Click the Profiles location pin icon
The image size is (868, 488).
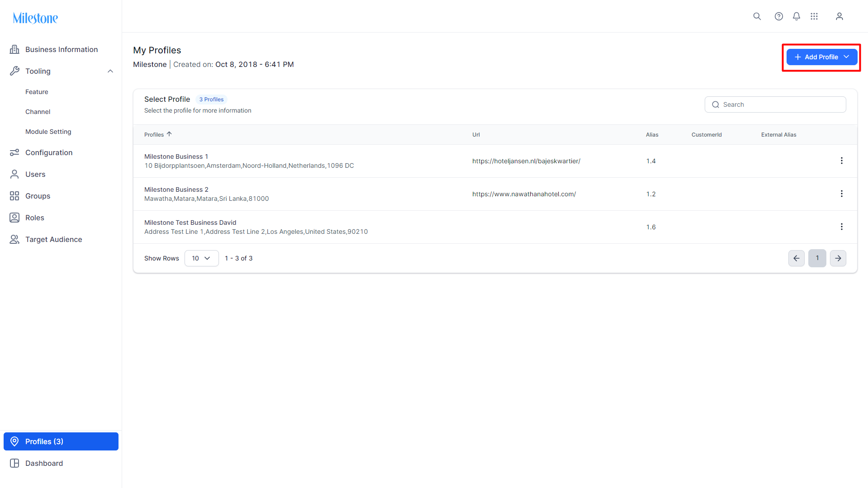tap(14, 441)
